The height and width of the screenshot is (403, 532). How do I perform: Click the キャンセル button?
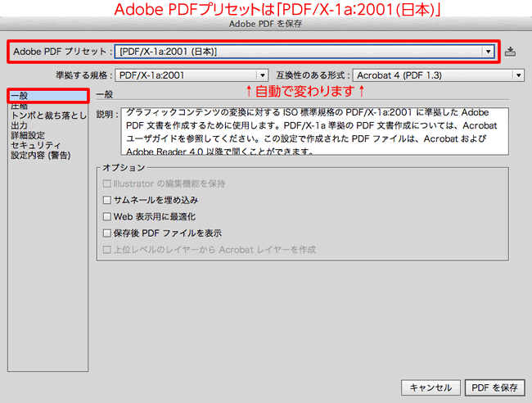431,387
